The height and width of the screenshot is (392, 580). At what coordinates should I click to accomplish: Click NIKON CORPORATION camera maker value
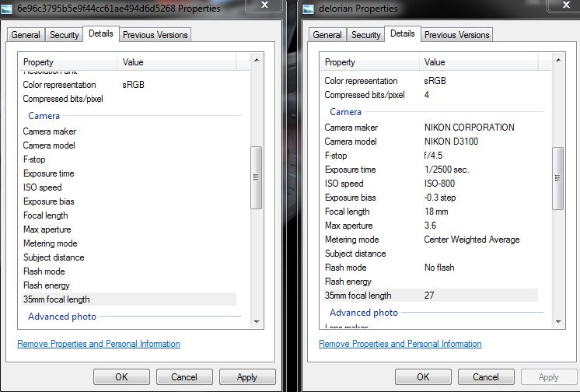coord(469,128)
